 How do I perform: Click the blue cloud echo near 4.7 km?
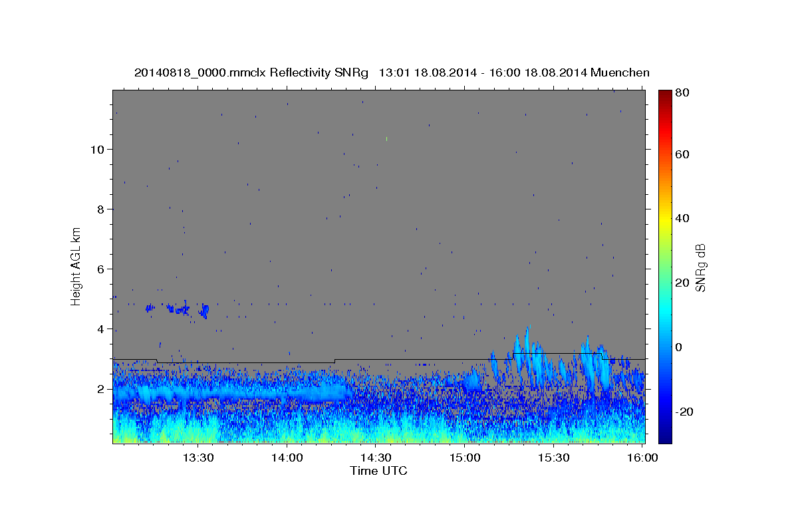click(178, 309)
